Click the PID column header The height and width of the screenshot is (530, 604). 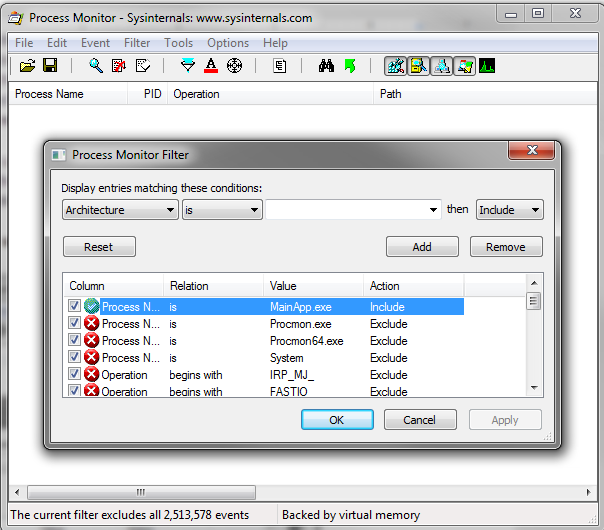148,94
